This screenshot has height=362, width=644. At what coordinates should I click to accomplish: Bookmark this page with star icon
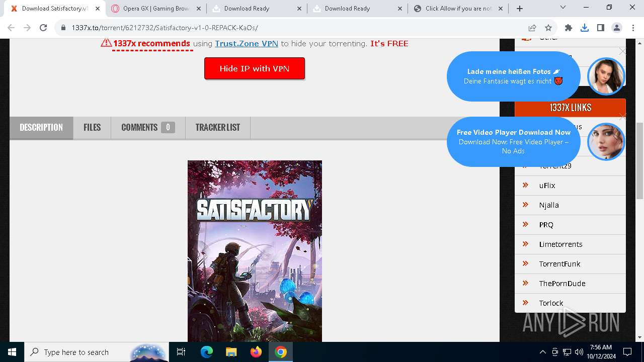click(548, 28)
